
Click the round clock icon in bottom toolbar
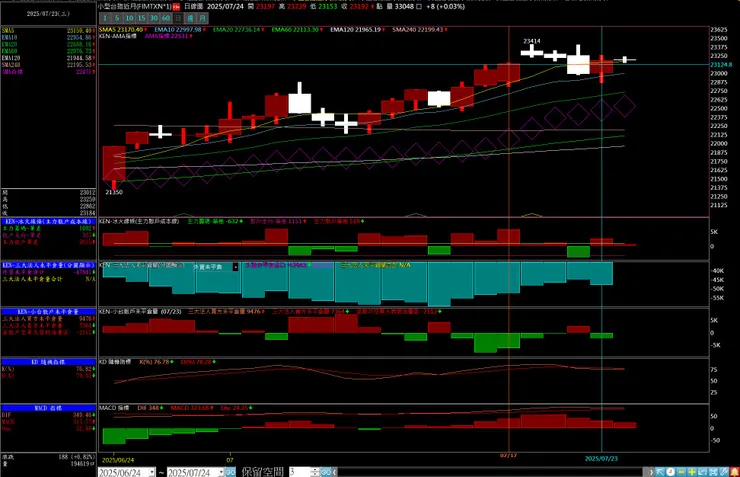(671, 472)
